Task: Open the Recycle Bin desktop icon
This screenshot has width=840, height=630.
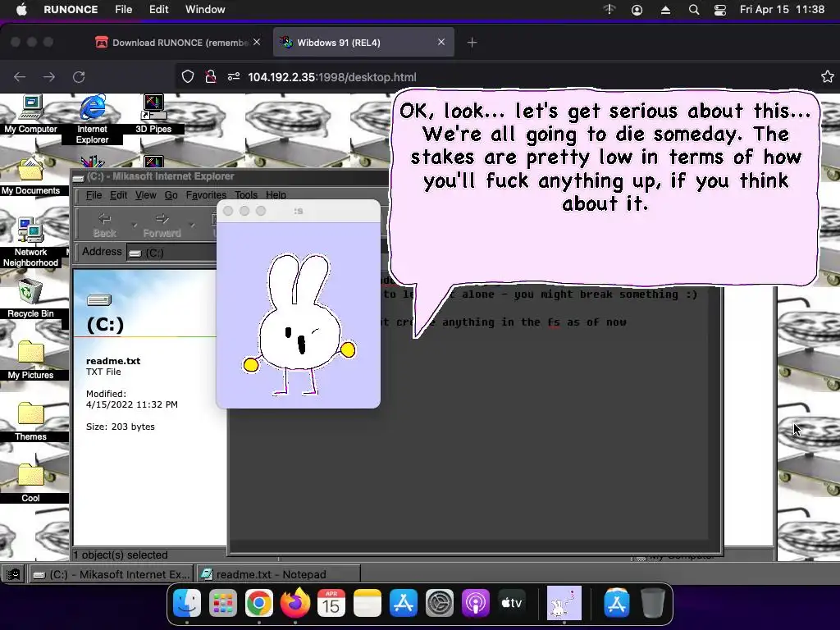Action: (30, 299)
